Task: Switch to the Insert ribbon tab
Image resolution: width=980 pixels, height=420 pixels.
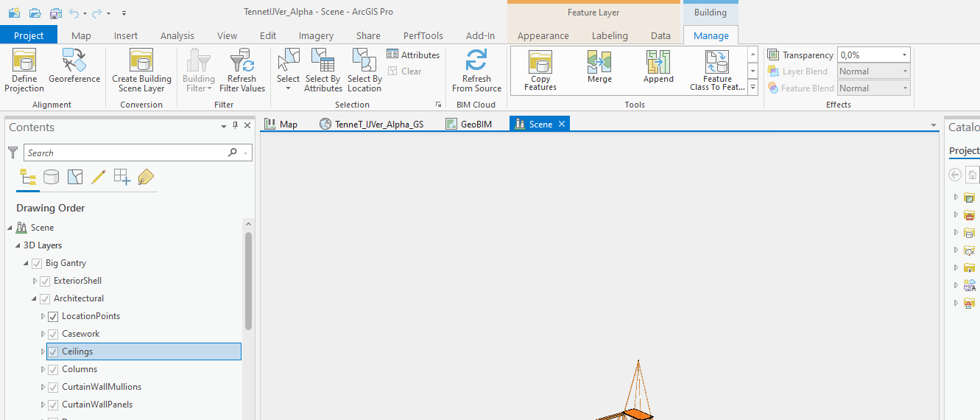Action: click(126, 35)
